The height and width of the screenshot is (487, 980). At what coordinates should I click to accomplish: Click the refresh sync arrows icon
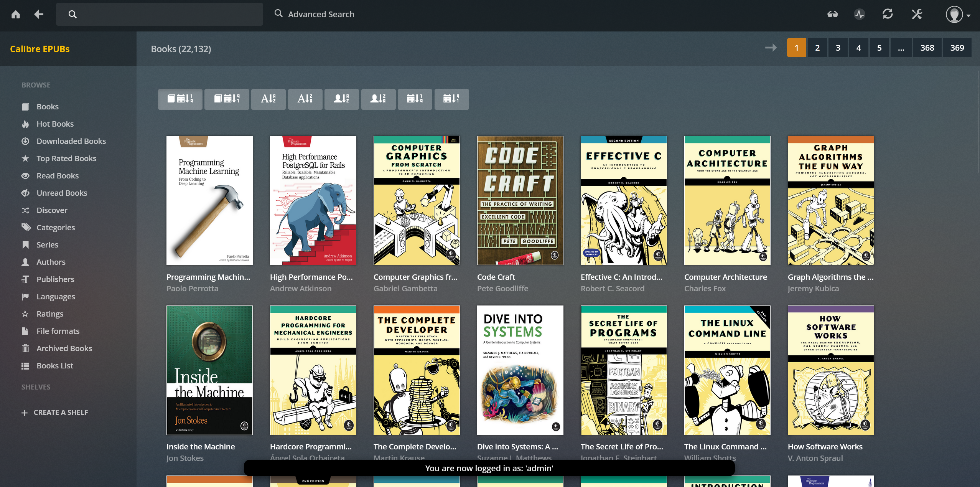[x=888, y=14]
